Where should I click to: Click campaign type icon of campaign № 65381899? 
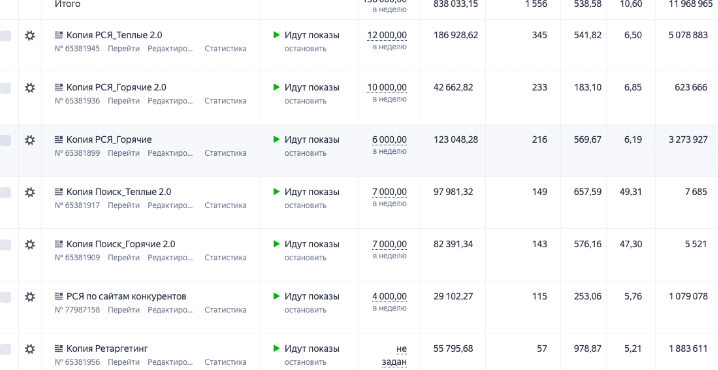coord(59,139)
